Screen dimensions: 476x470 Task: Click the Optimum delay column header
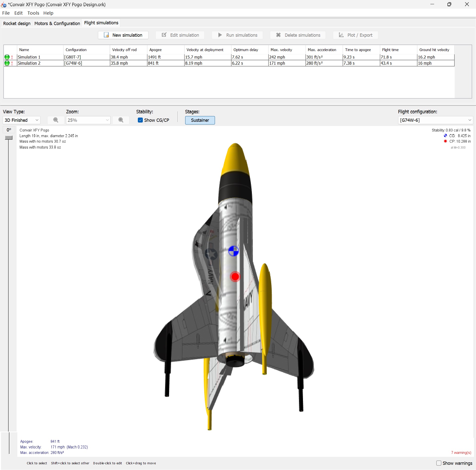tap(250, 50)
